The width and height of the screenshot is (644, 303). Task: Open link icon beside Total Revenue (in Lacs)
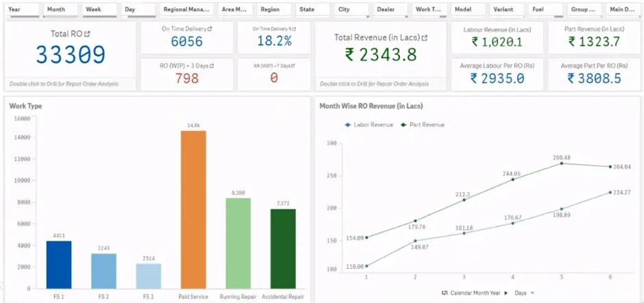pyautogui.click(x=425, y=38)
